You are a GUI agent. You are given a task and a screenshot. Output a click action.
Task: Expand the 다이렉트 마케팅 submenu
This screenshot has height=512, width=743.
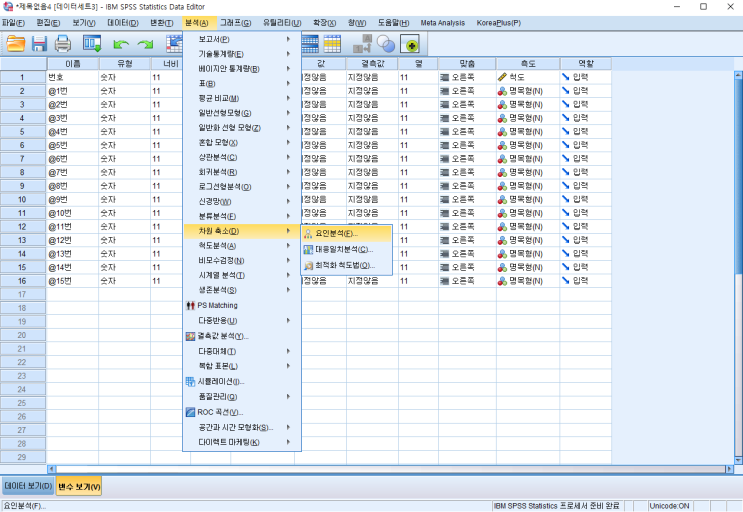[242, 442]
